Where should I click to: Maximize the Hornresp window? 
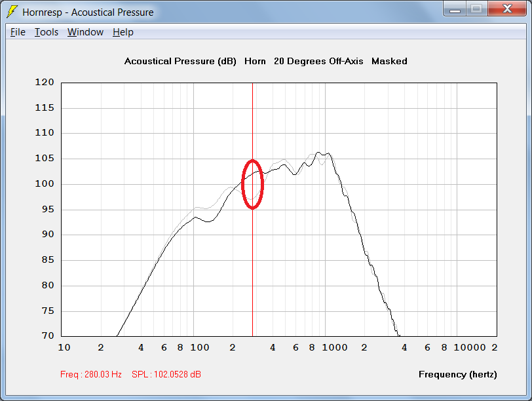[477, 9]
